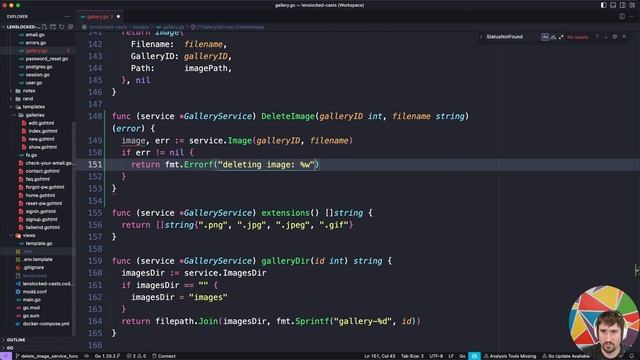The width and height of the screenshot is (640, 360).
Task: Toggle Match Case in find widget
Action: click(x=545, y=37)
